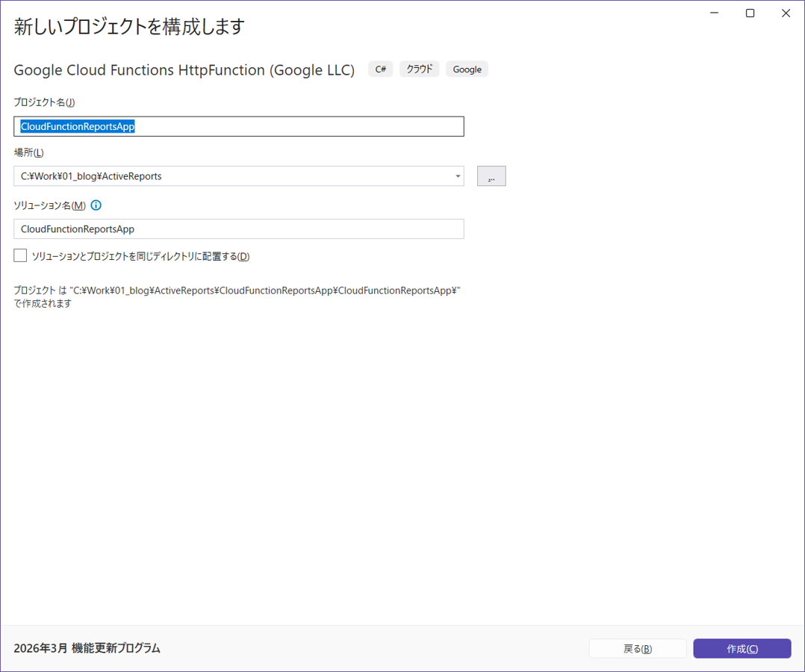The height and width of the screenshot is (672, 805).
Task: Maximize the dialog window
Action: tap(750, 13)
